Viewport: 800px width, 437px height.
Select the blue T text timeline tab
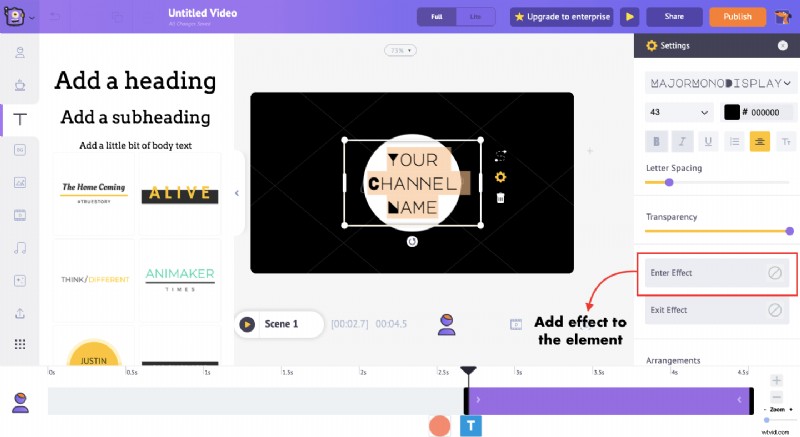coord(471,426)
